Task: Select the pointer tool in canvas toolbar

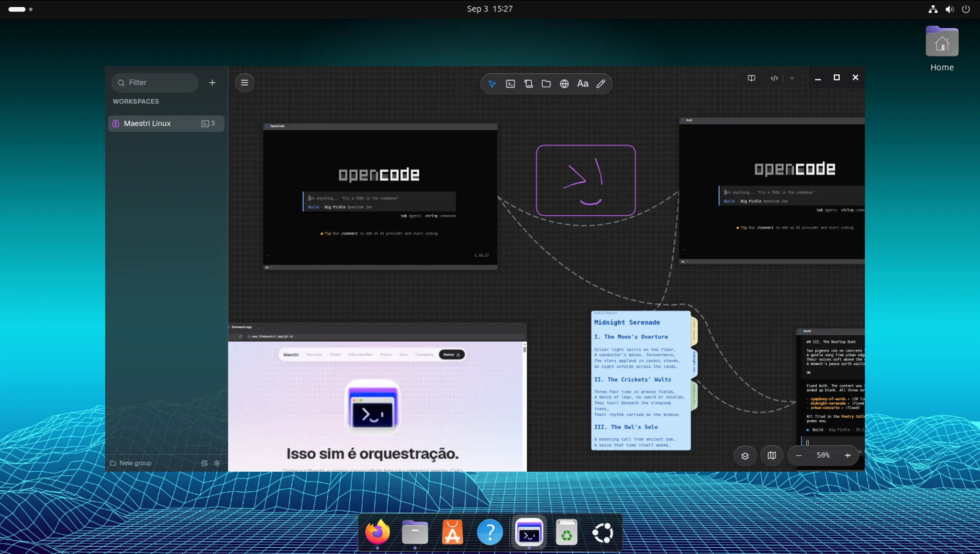Action: tap(492, 84)
